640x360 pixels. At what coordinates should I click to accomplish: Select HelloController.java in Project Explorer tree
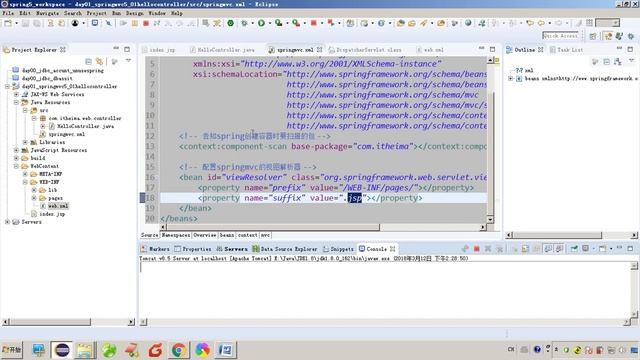pos(85,126)
